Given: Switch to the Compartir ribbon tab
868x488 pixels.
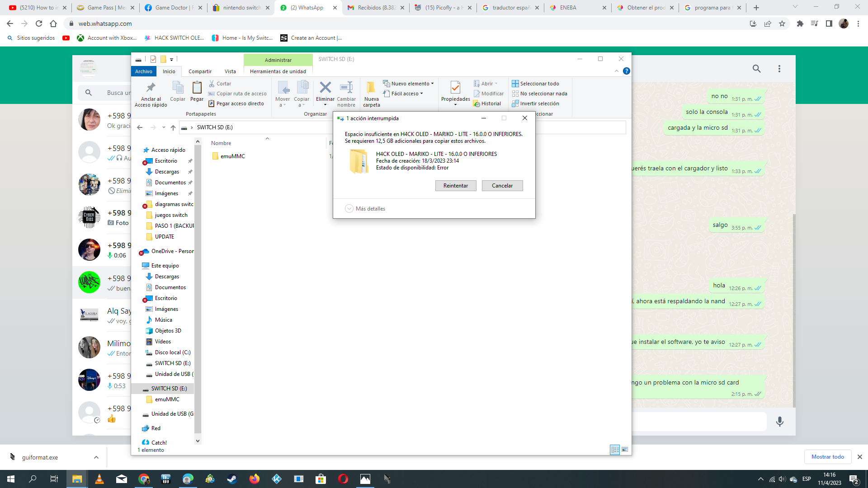Looking at the screenshot, I should [x=200, y=71].
